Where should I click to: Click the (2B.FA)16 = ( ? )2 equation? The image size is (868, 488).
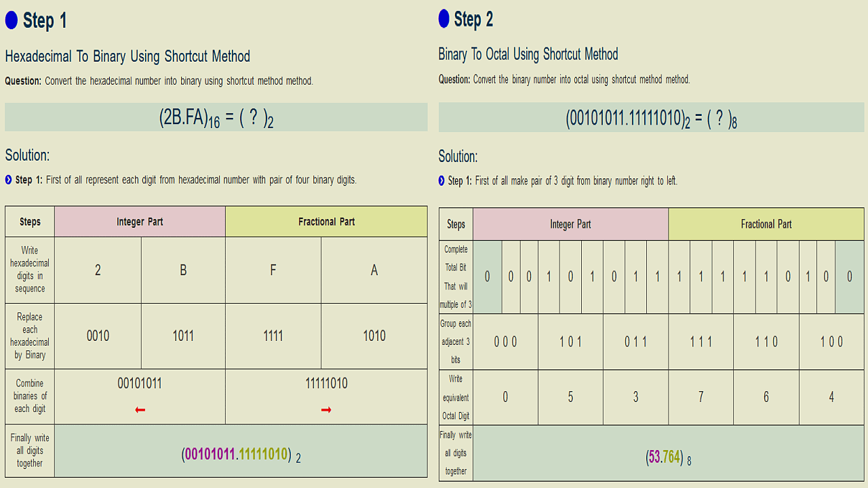216,118
